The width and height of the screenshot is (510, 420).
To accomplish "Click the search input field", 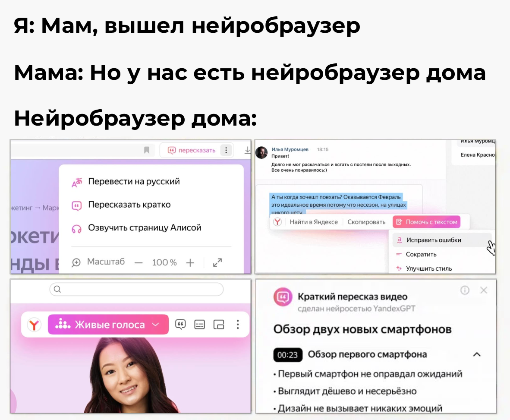I will tap(137, 289).
